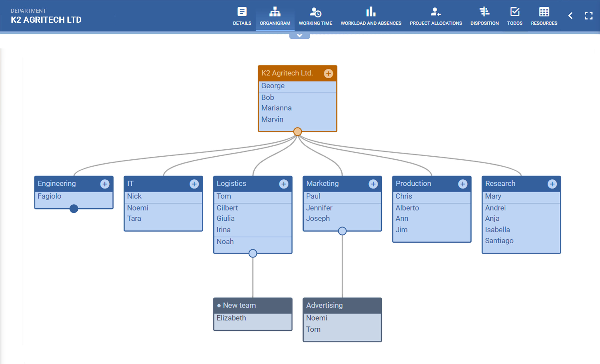600x364 pixels.
Task: Click the back chevron arrow
Action: pyautogui.click(x=570, y=16)
